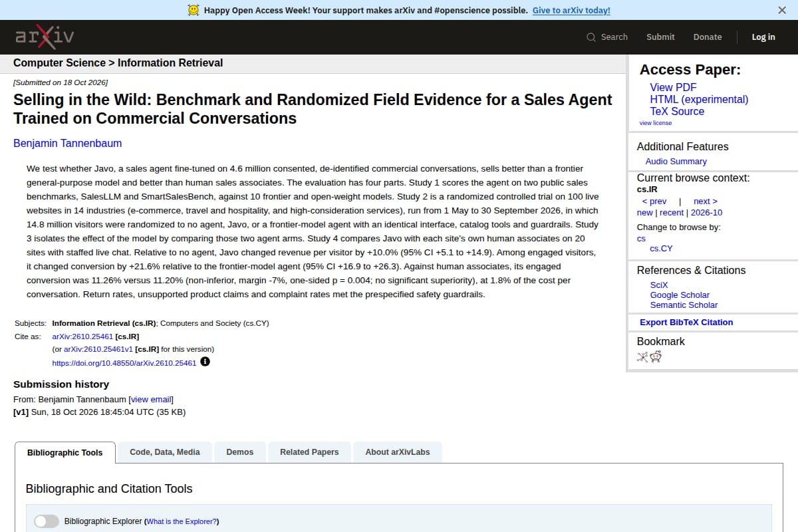Viewport: 798px width, 532px height.
Task: Click the arXiv logo
Action: 45,37
